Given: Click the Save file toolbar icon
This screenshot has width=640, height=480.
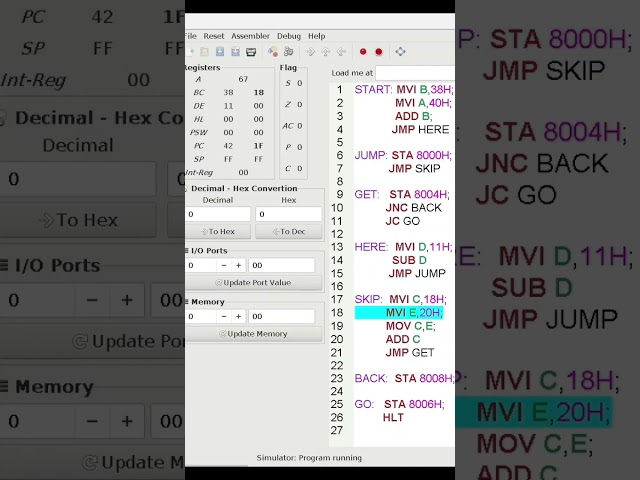Looking at the screenshot, I should (220, 52).
